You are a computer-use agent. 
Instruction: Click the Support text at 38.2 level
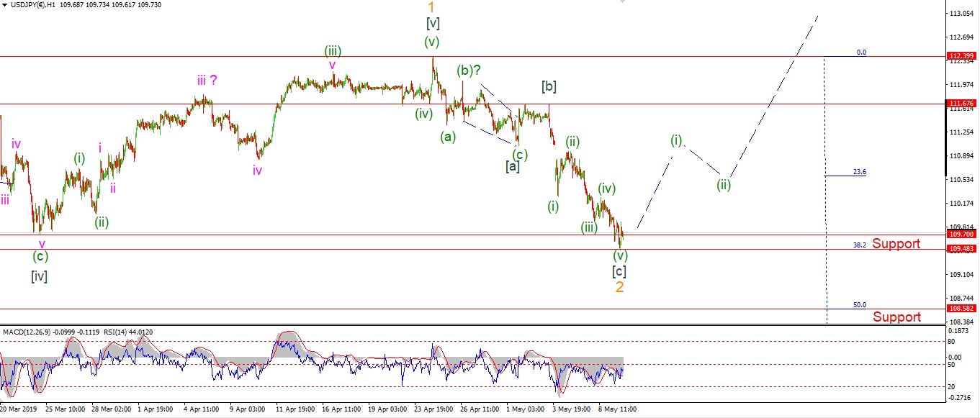(896, 244)
